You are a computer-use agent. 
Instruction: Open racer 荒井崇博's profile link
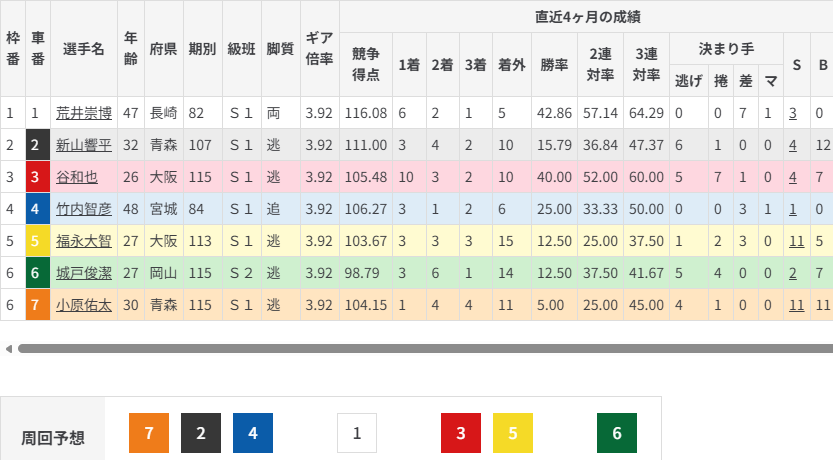pyautogui.click(x=83, y=114)
